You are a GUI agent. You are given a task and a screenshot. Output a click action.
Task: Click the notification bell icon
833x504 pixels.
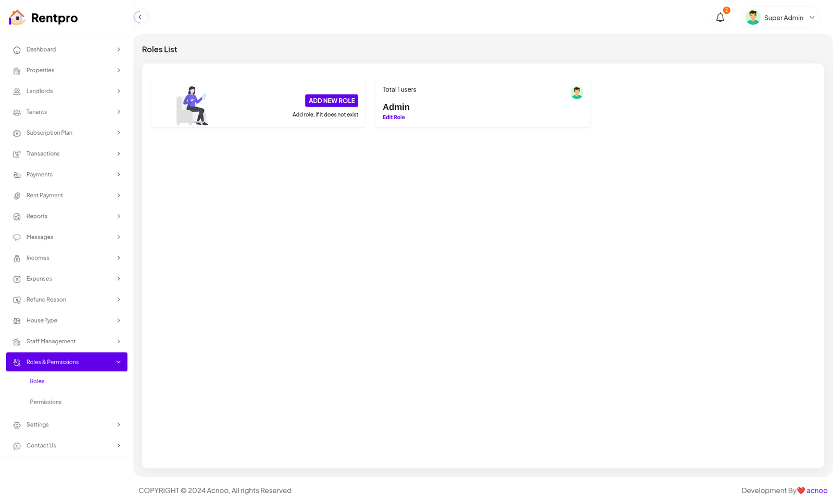pos(720,18)
